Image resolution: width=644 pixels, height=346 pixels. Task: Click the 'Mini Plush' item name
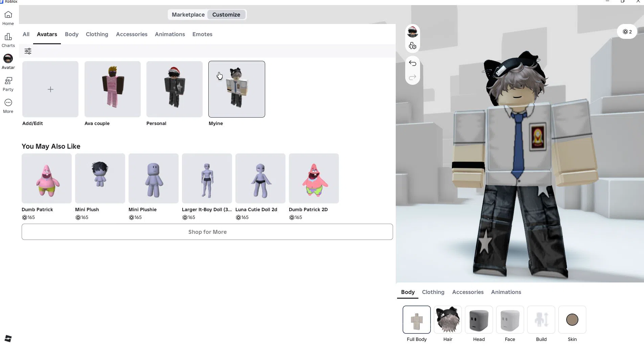87,209
